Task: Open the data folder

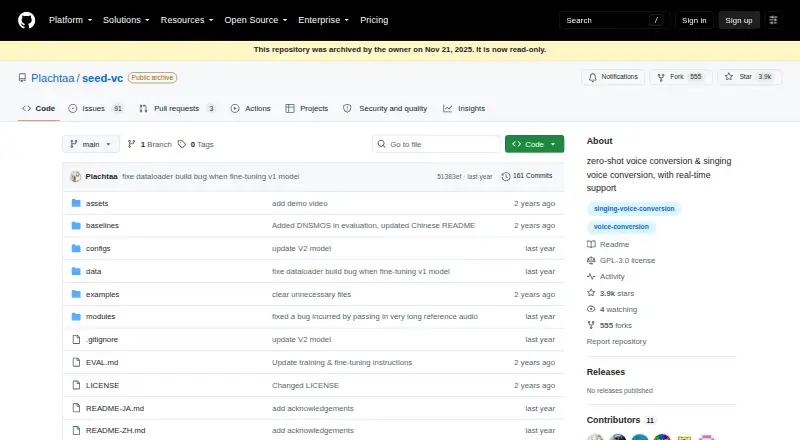Action: coord(93,272)
